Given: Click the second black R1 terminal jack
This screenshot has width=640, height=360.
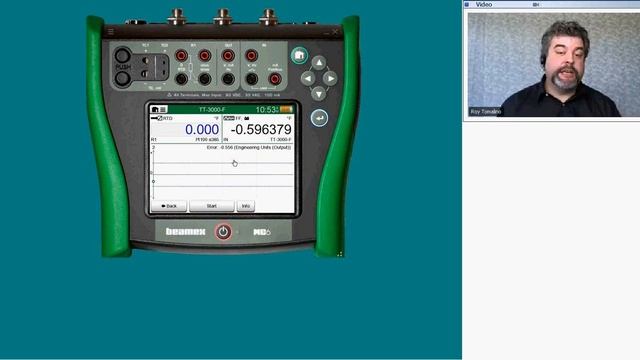Looking at the screenshot, I should (205, 79).
